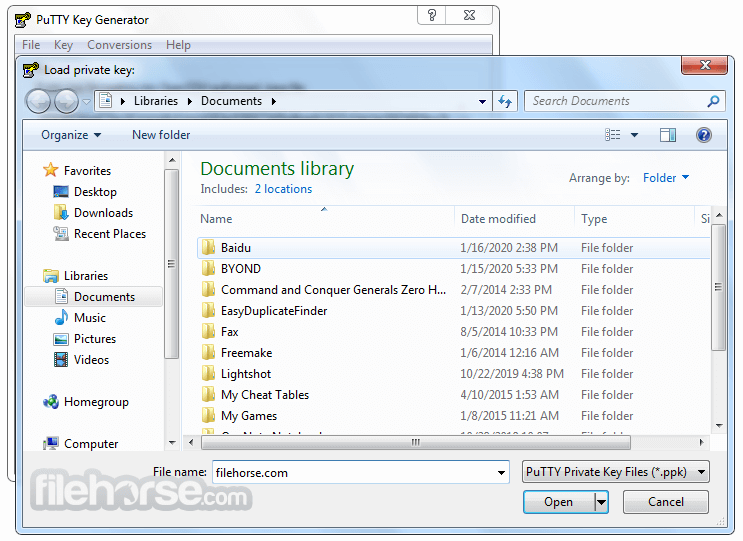This screenshot has width=743, height=541.
Task: Click the Lightshot folder icon
Action: pyautogui.click(x=208, y=374)
